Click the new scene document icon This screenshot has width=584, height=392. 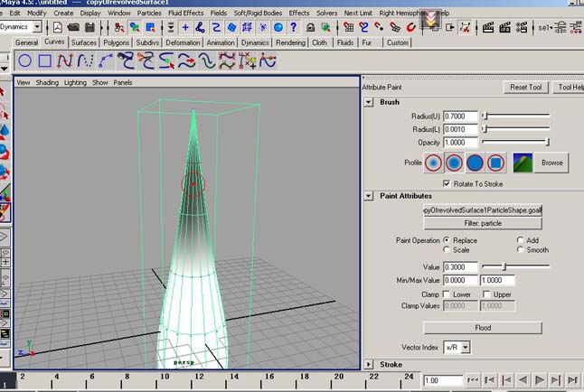pos(58,27)
